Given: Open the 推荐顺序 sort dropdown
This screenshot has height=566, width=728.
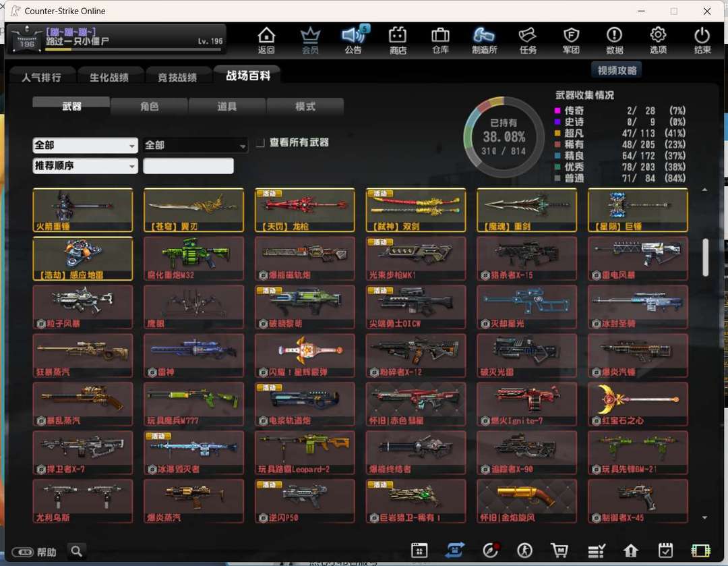Looking at the screenshot, I should pyautogui.click(x=86, y=166).
